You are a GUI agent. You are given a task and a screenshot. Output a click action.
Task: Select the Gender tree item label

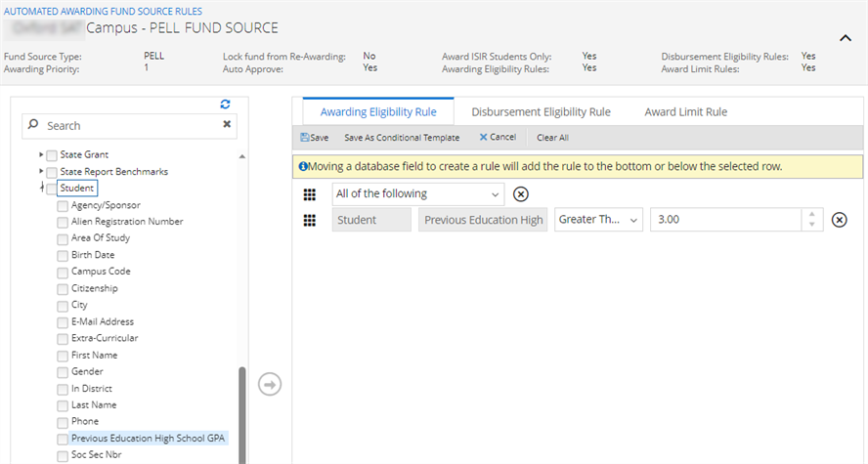click(x=87, y=371)
